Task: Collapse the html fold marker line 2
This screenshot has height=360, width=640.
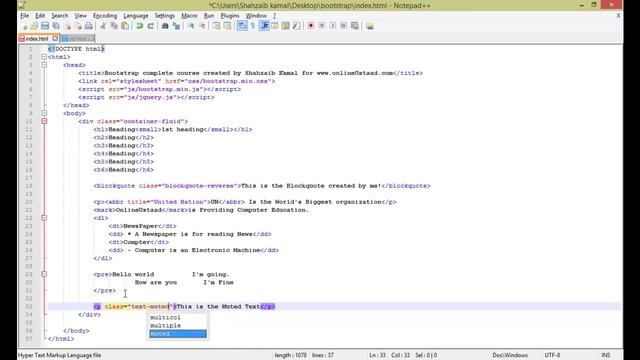Action: pos(44,57)
